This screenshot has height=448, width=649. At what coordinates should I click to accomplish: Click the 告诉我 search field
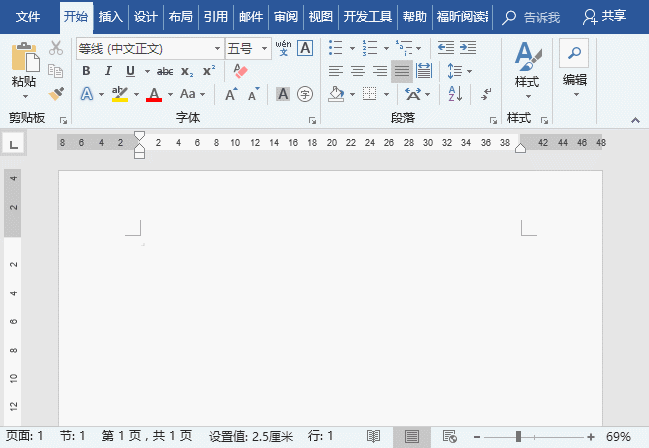tap(534, 17)
